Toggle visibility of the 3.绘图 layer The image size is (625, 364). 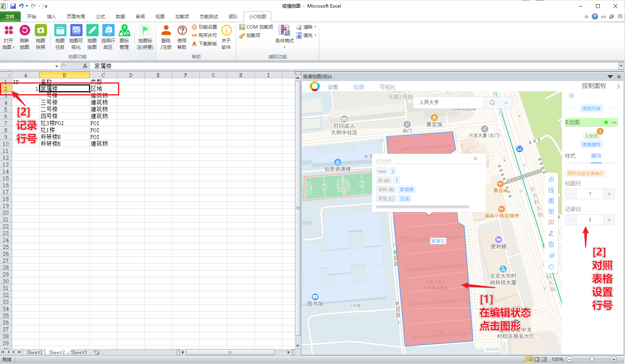606,122
